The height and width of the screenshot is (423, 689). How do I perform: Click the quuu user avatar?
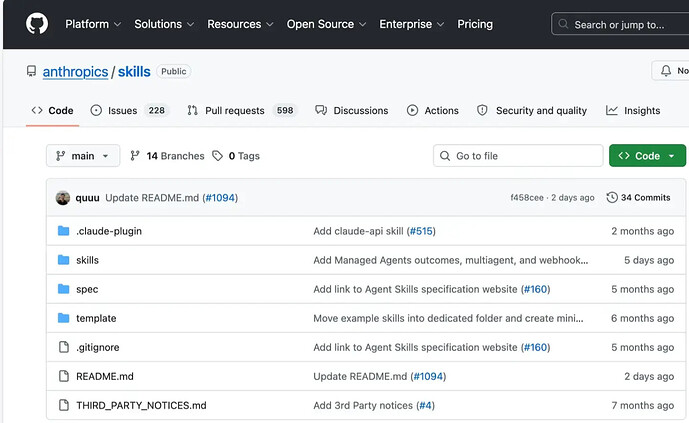[63, 198]
